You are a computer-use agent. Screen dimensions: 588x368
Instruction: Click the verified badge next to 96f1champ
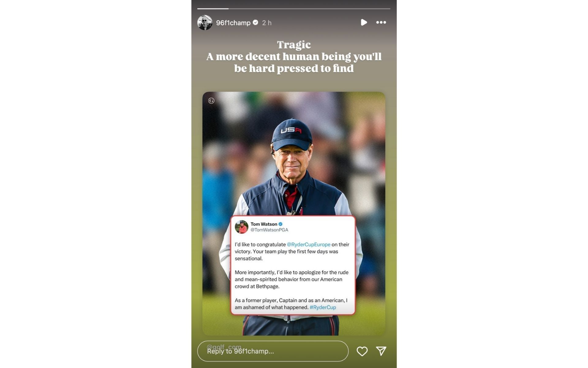255,22
